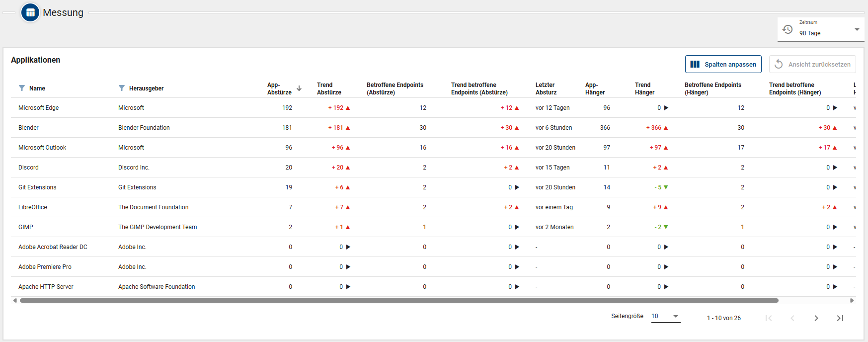Click the App-Hänger column header

point(595,88)
